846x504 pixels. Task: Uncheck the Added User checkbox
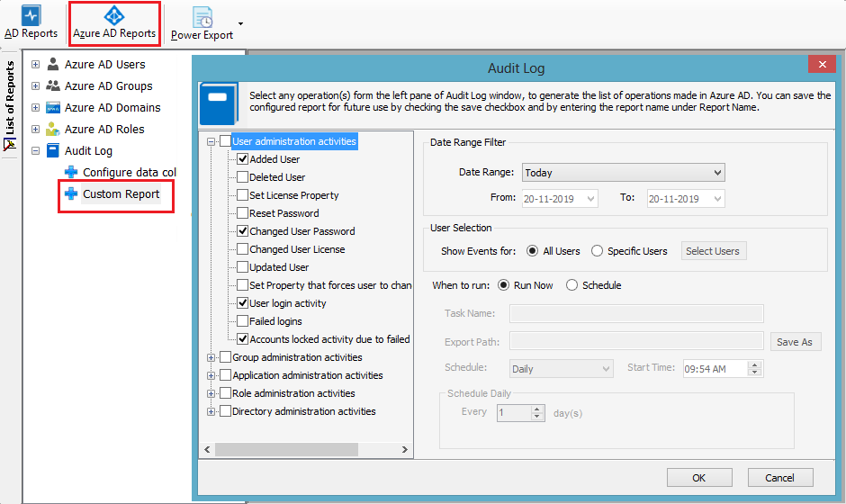pos(243,159)
